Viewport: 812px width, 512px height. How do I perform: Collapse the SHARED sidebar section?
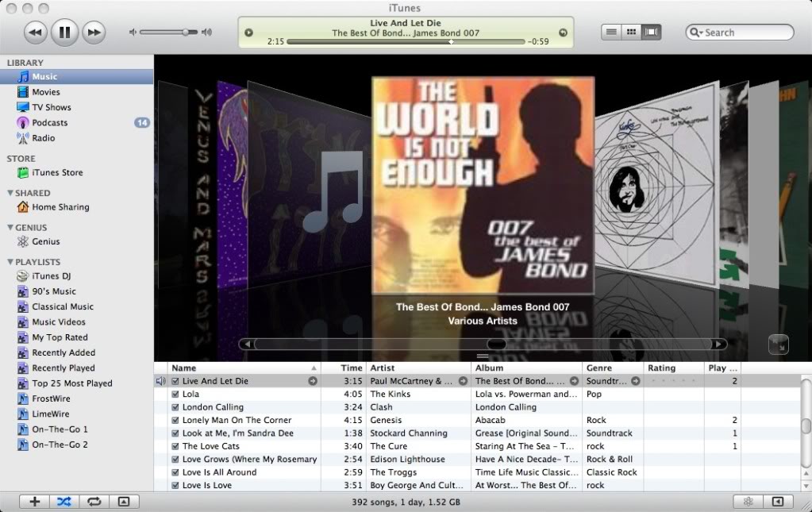[10, 193]
